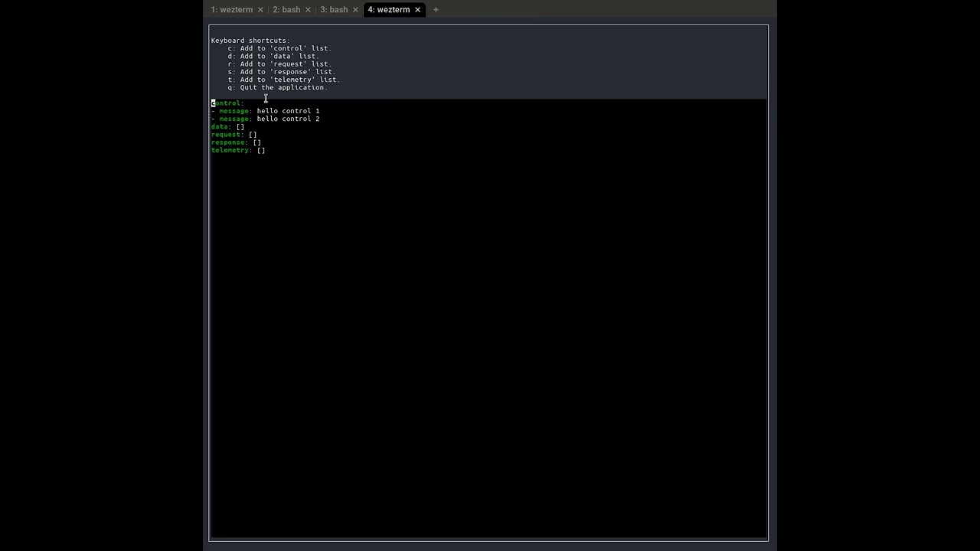Click the "c: Add to 'control' list." line
Viewport: 980px width, 551px height.
point(279,48)
